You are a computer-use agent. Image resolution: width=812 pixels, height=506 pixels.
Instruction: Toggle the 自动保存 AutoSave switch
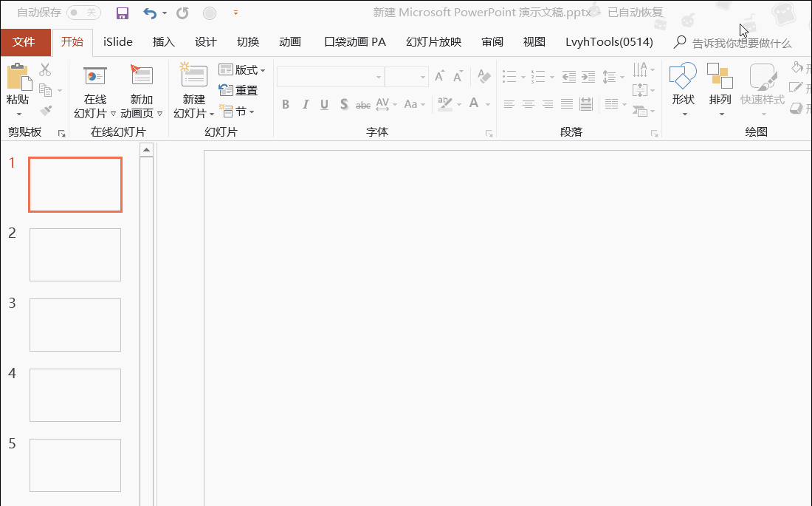tap(83, 13)
